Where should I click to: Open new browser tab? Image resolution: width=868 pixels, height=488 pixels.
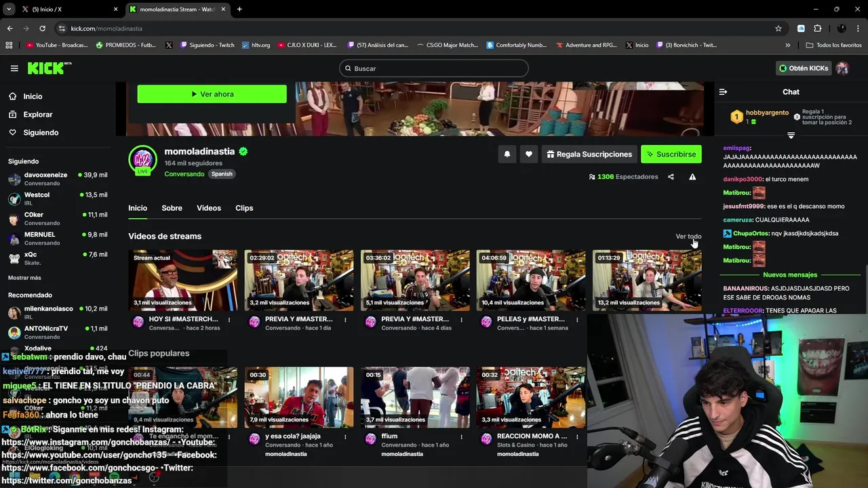[x=239, y=9]
